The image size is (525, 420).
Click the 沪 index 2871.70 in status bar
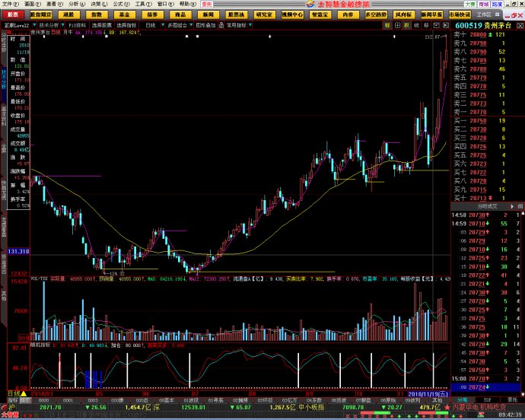point(50,407)
